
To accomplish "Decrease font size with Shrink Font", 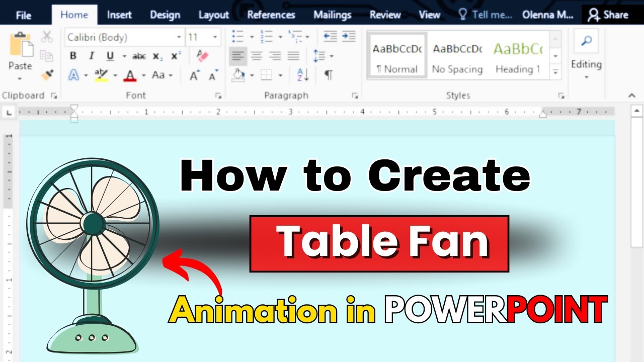I will [213, 75].
